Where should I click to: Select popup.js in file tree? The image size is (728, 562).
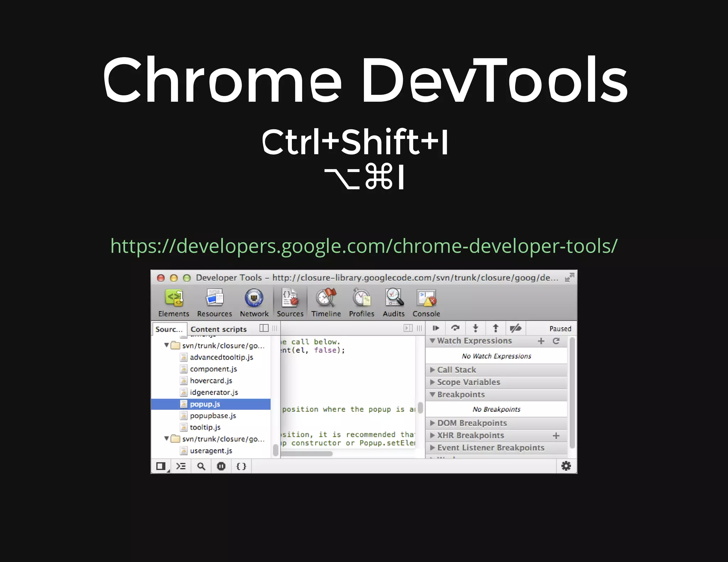coord(211,404)
